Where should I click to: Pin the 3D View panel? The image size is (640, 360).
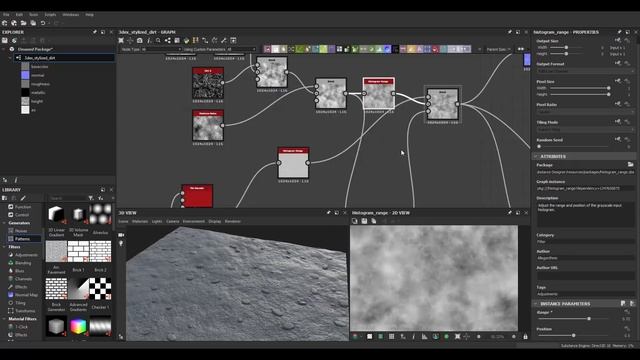(329, 213)
